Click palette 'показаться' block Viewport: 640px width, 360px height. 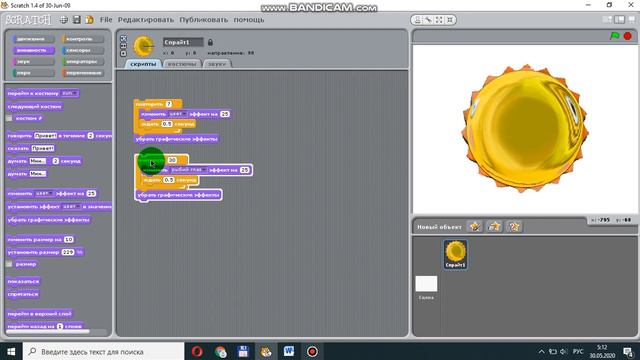(x=24, y=281)
